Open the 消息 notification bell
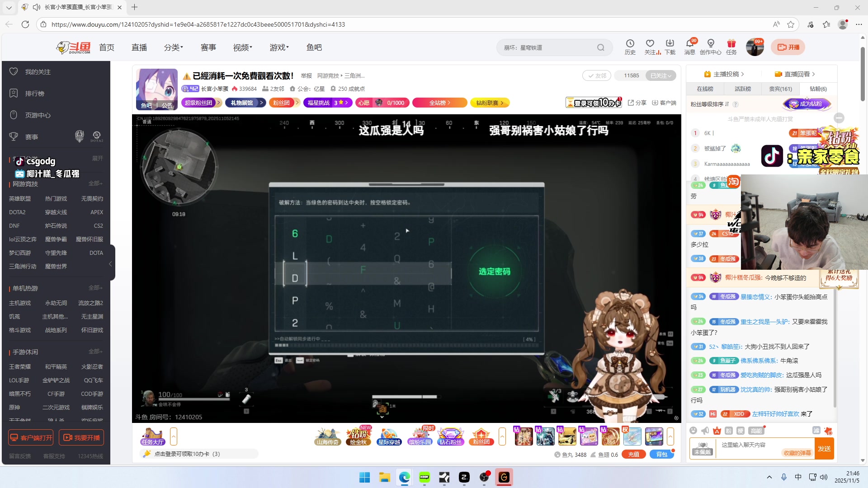 point(689,44)
